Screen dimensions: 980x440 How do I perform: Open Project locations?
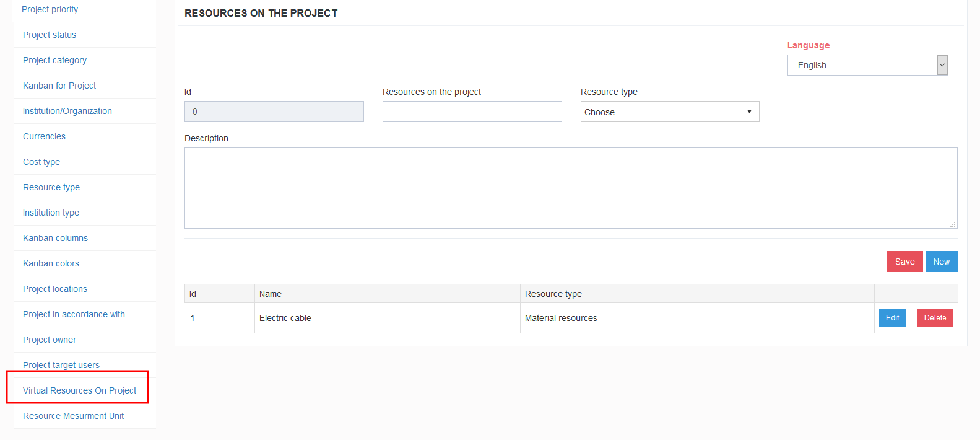click(55, 289)
